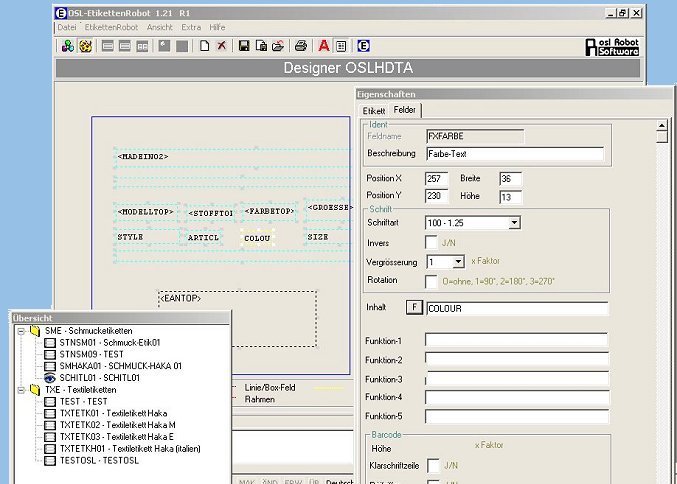677x484 pixels.
Task: Click the F button next to Inhalt
Action: tap(414, 307)
